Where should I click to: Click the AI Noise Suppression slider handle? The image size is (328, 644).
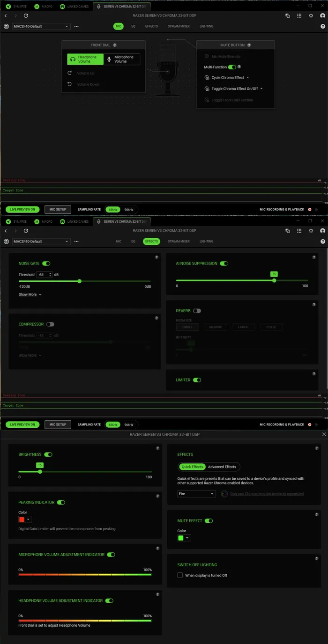click(274, 281)
